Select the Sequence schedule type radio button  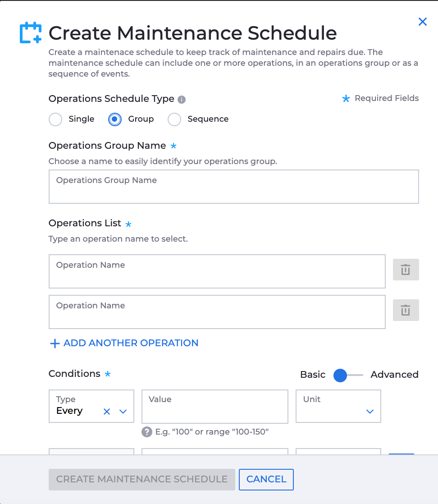(174, 119)
